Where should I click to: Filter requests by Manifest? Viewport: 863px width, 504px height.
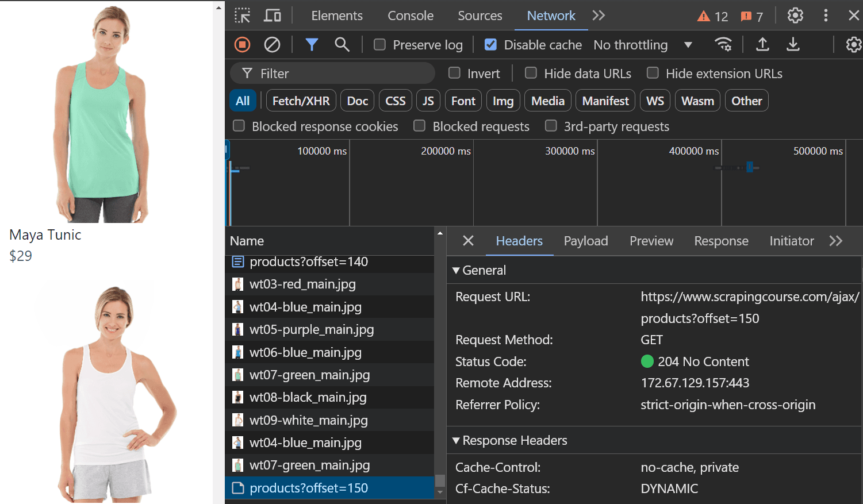(x=605, y=101)
